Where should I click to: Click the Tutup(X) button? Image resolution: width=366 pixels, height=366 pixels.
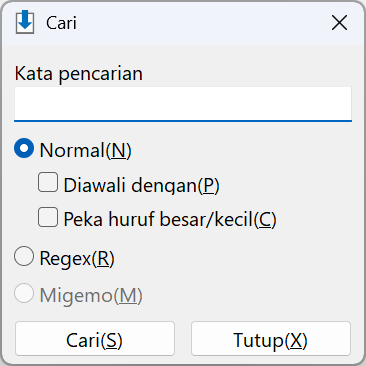pos(271,339)
